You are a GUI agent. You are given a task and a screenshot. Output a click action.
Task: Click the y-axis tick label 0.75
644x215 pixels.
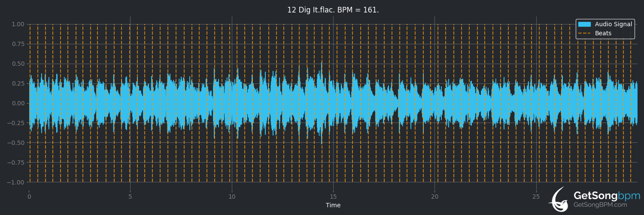click(x=18, y=44)
